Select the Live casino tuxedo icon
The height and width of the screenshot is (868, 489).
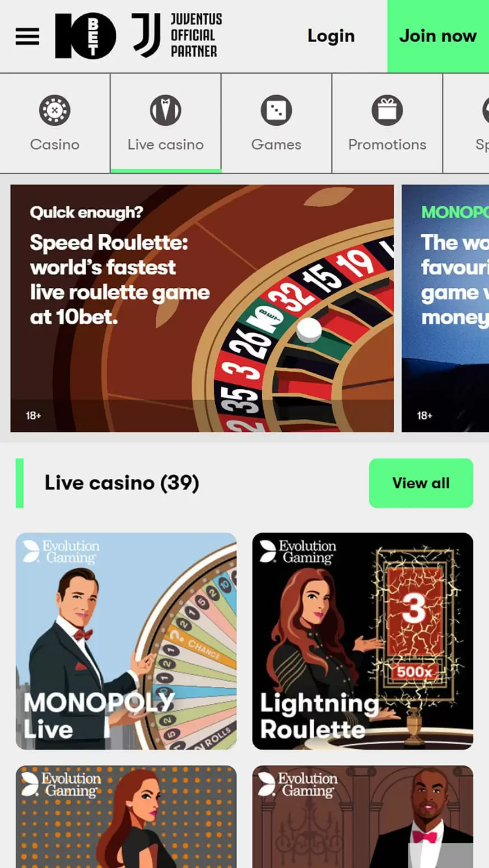(165, 110)
